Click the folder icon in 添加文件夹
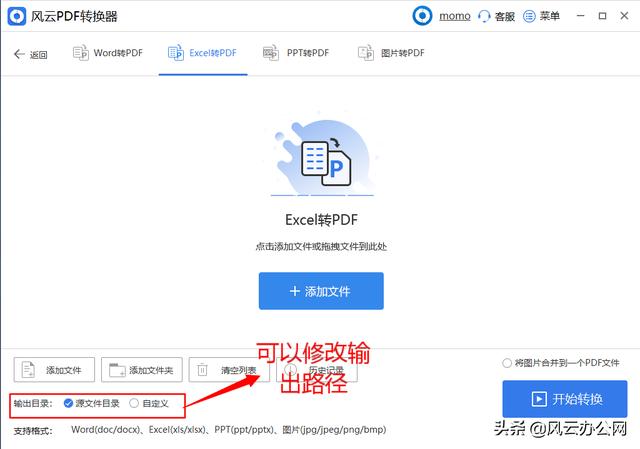The image size is (640, 449). pos(117,370)
